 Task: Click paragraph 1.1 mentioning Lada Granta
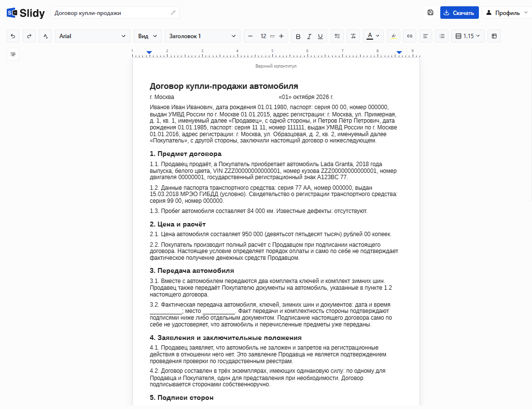(273, 171)
